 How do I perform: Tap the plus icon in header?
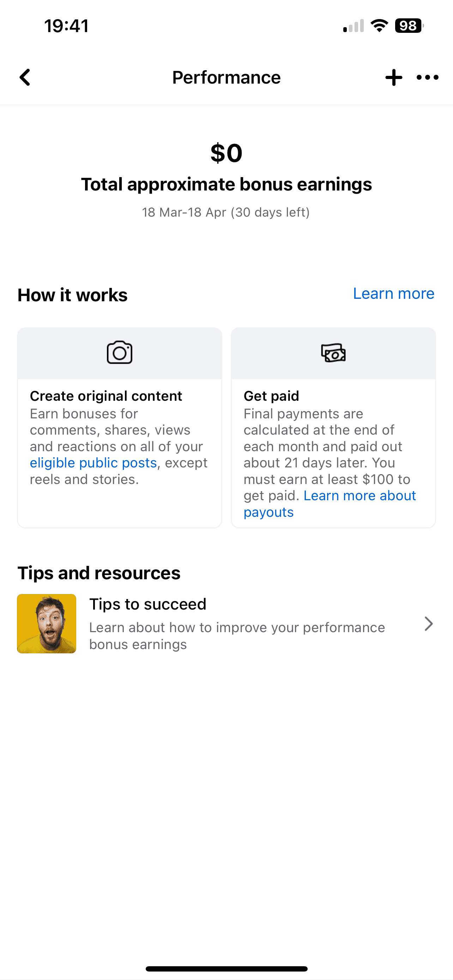click(394, 78)
